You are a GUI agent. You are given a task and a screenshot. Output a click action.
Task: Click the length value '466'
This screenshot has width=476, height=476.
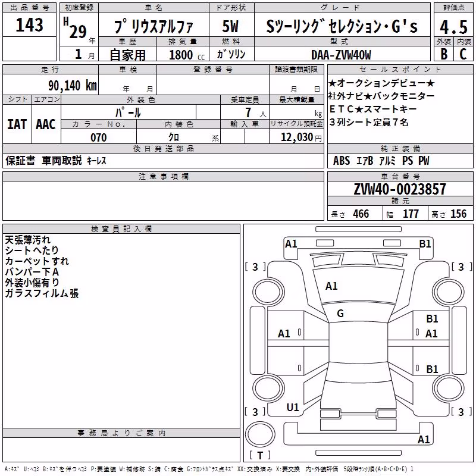(x=361, y=214)
